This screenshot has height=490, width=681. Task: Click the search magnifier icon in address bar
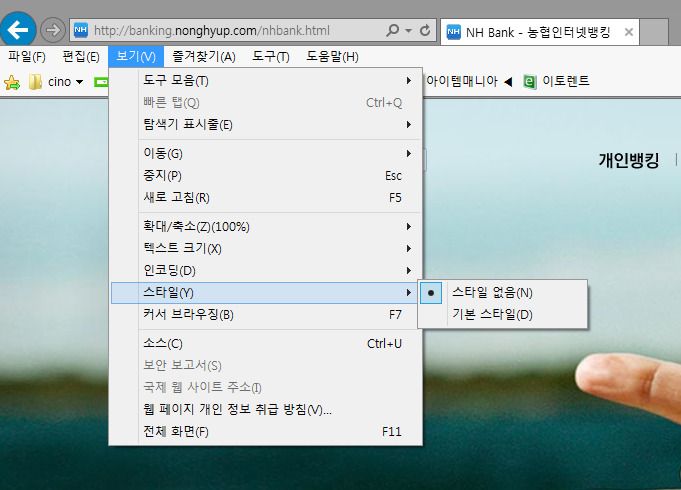(x=393, y=30)
